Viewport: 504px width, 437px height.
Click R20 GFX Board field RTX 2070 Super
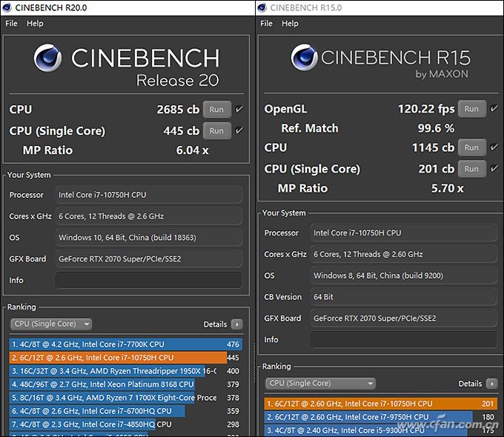148,258
